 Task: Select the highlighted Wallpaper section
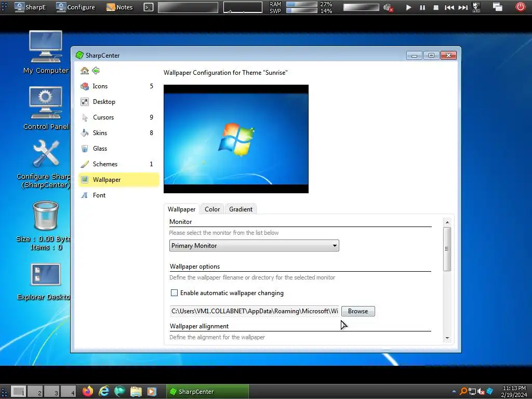(118, 180)
